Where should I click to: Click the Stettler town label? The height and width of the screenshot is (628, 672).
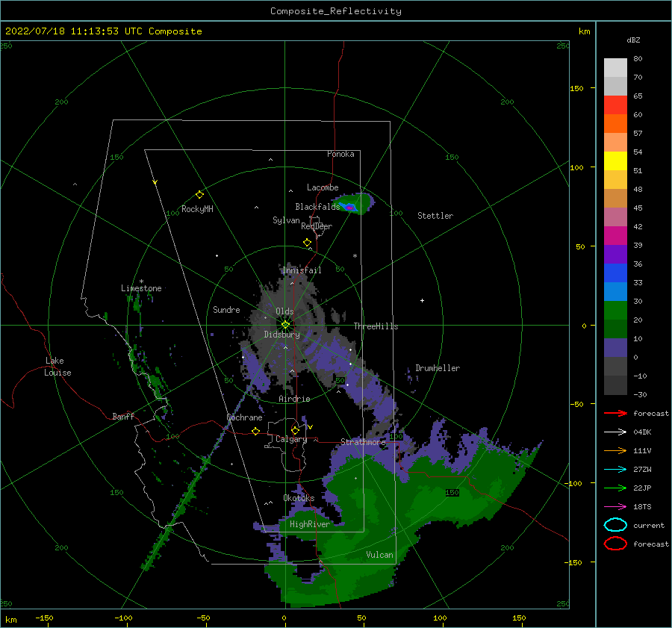click(x=435, y=216)
